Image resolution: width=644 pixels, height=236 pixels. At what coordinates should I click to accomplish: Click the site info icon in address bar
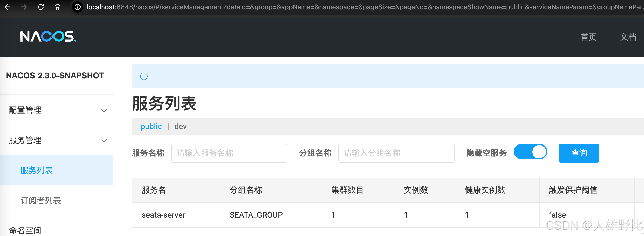click(x=78, y=7)
